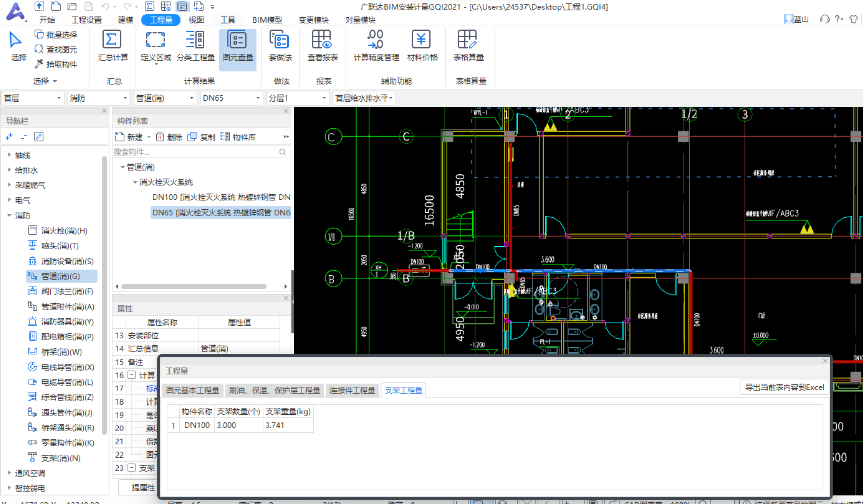Click the 汇总计算 sigma icon
The image size is (863, 504).
pyautogui.click(x=112, y=39)
